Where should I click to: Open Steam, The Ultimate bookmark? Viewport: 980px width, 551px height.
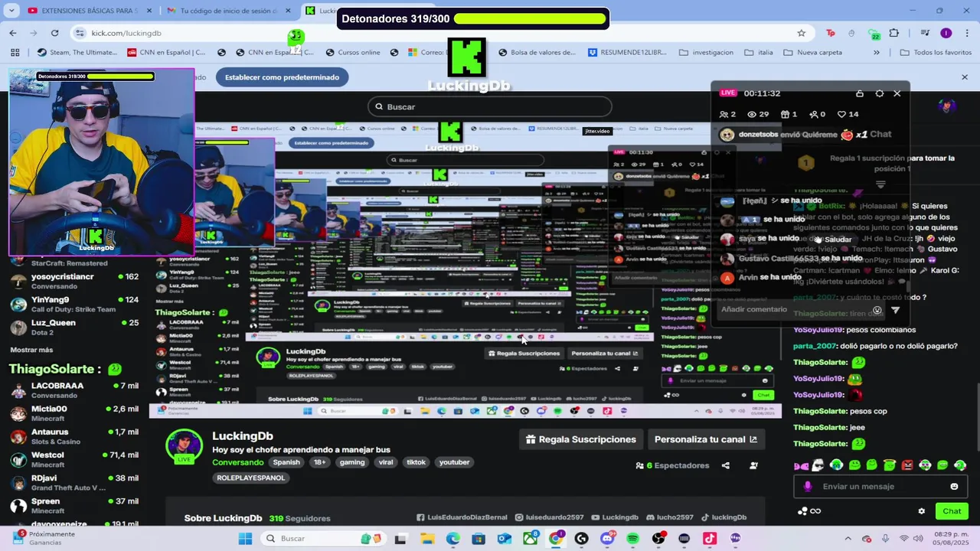coord(77,53)
